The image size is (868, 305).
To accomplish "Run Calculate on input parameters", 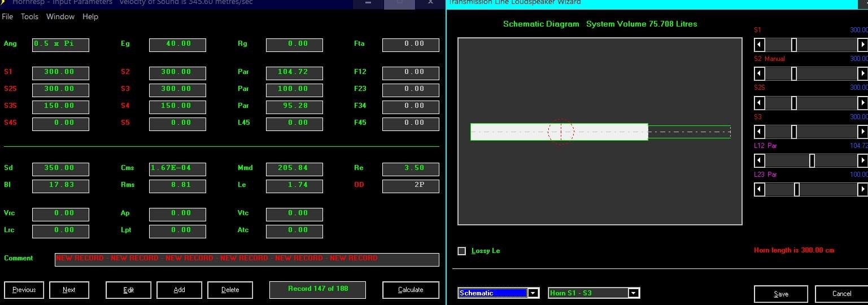I will (411, 290).
